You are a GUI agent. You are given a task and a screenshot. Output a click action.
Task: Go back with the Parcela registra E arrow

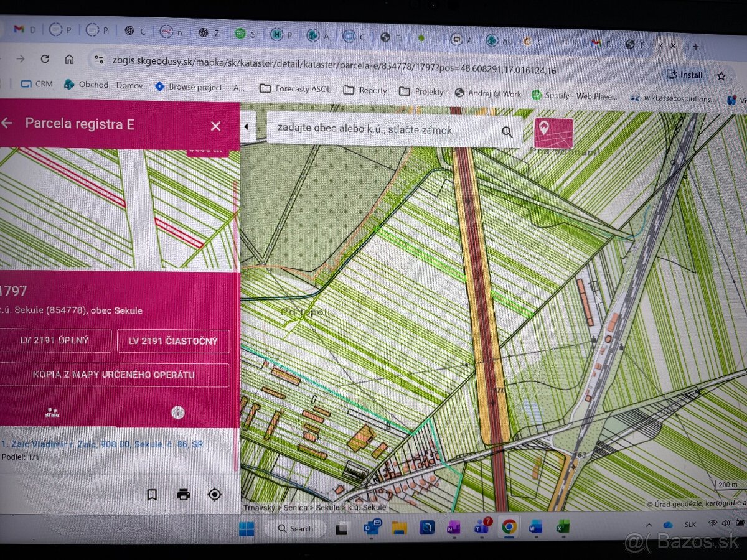(7, 123)
